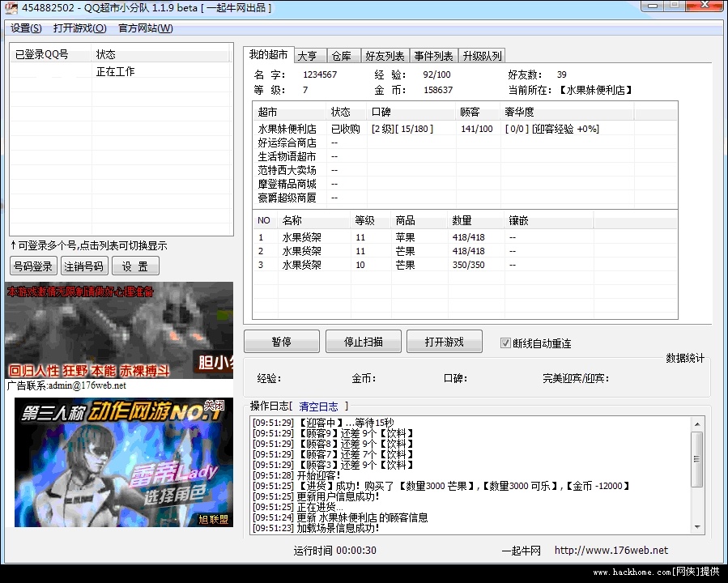Open the 打开游戏(O) menu
This screenshot has width=728, height=583.
point(80,28)
